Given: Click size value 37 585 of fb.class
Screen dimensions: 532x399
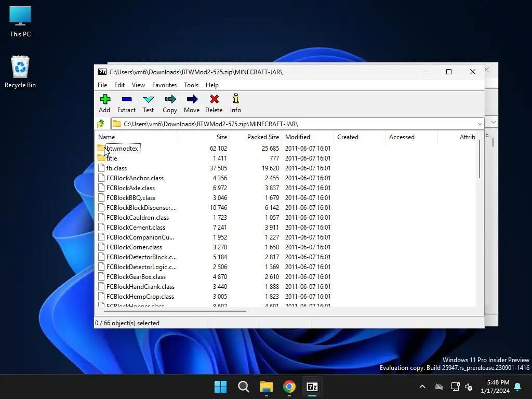Looking at the screenshot, I should [x=218, y=168].
